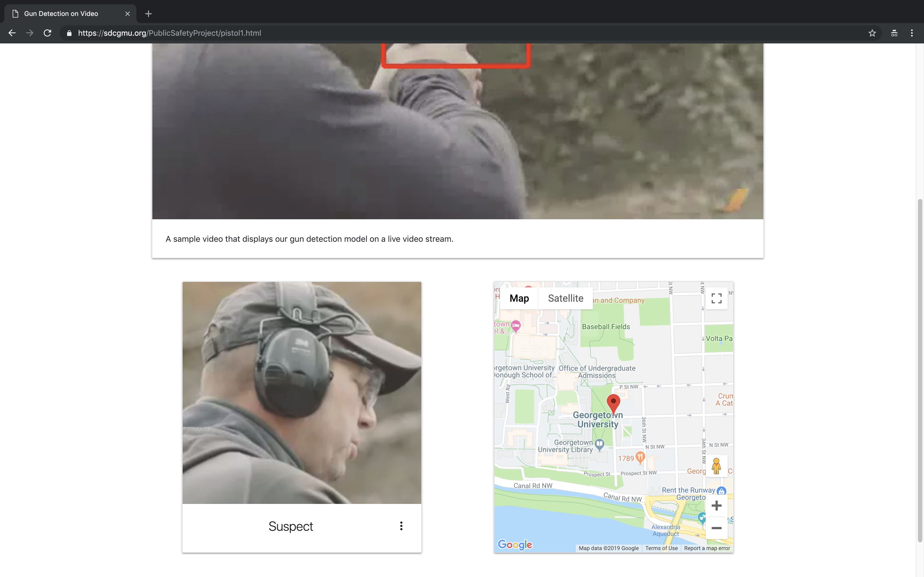Screen dimensions: 924x577
Task: Click the Terms of Use link
Action: tap(661, 548)
